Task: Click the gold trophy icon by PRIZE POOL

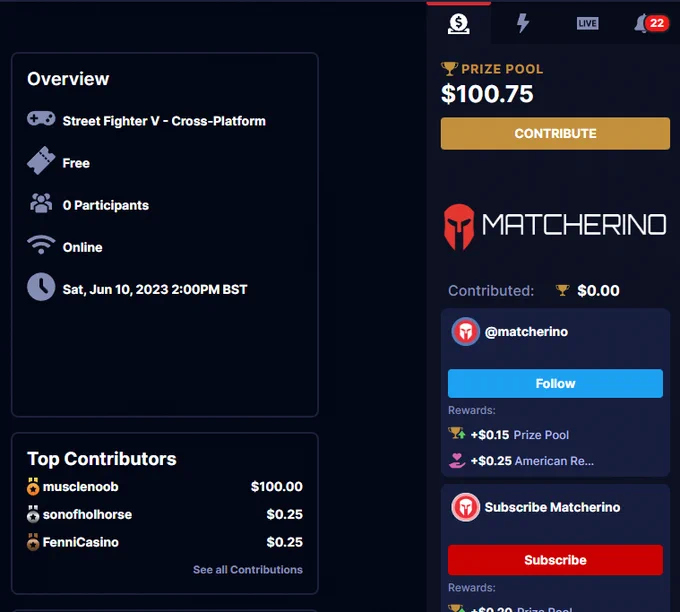Action: coord(449,69)
